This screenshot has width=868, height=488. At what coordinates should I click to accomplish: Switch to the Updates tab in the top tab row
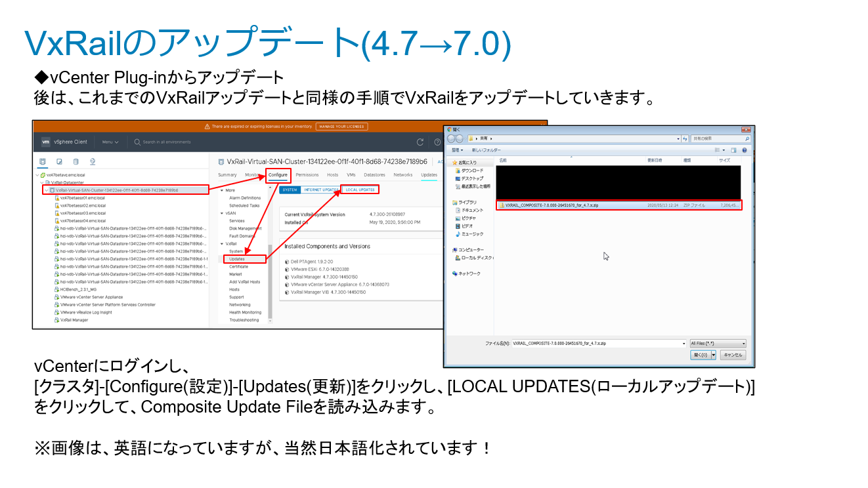(x=429, y=175)
